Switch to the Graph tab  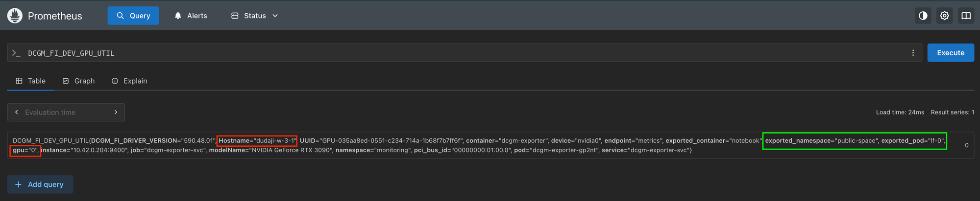(79, 81)
